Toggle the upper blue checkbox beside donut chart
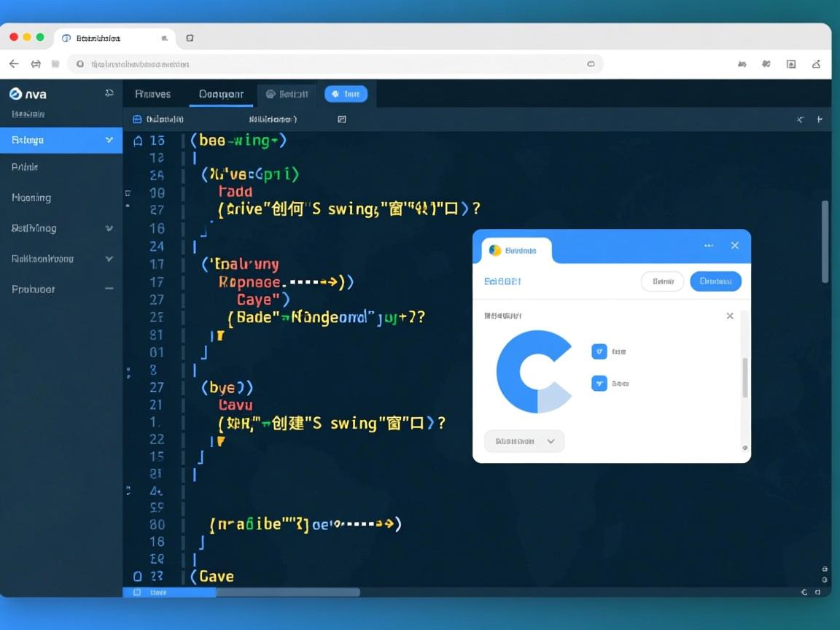This screenshot has height=630, width=840. [x=599, y=351]
